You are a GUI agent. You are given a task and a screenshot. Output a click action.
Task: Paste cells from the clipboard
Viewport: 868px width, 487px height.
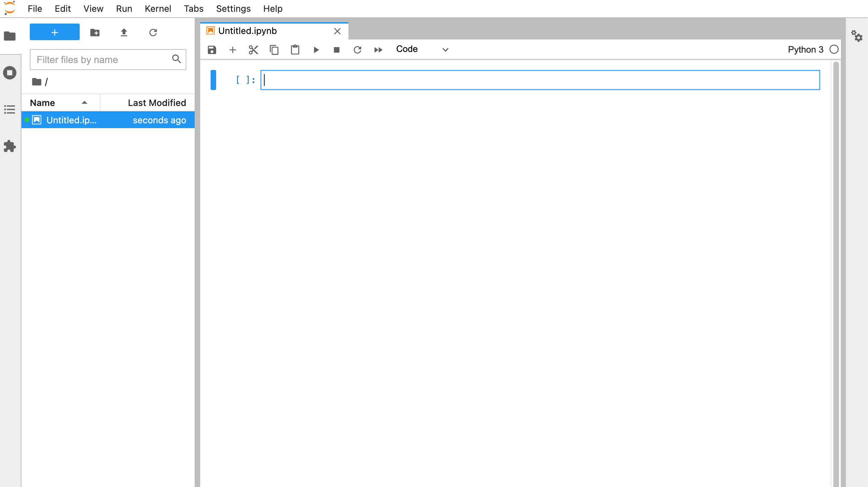tap(295, 50)
